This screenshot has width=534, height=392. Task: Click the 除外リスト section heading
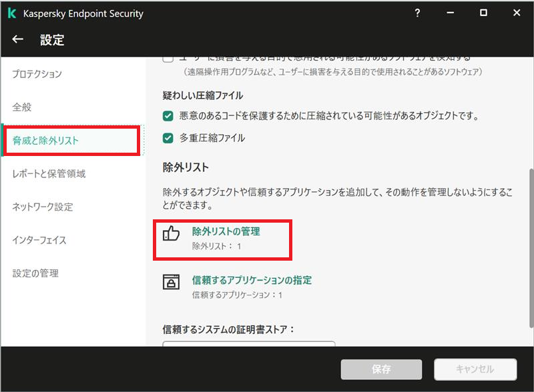(186, 167)
